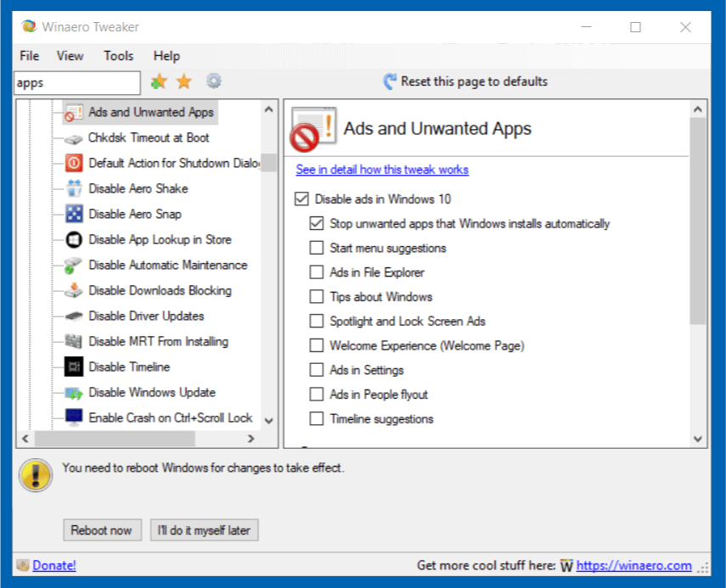Click the Disable Windows Update icon
Viewport: 726px width, 588px height.
coord(74,392)
